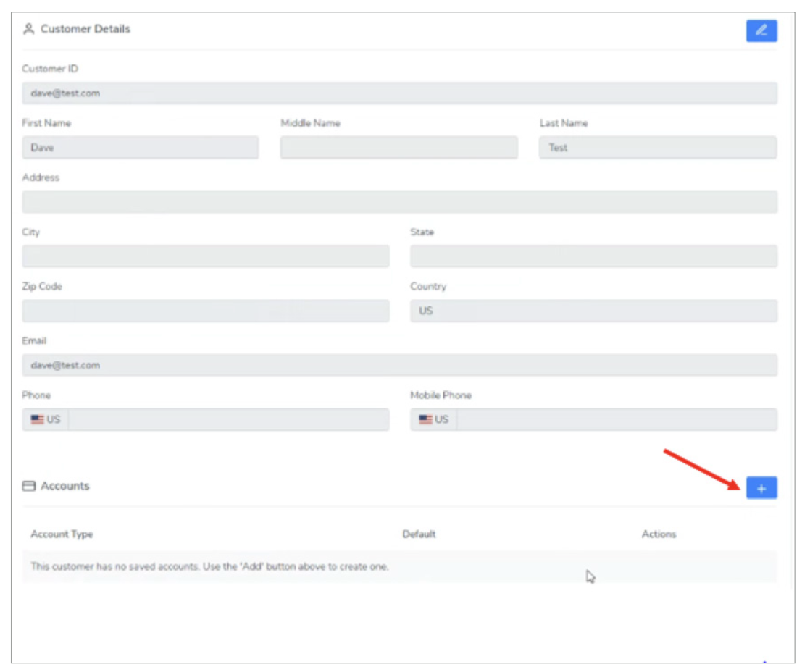This screenshot has width=810, height=672.
Task: Select the Email input field
Action: pyautogui.click(x=399, y=366)
